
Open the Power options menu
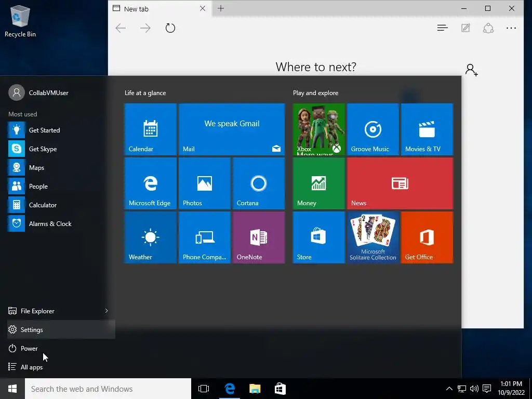point(61,349)
